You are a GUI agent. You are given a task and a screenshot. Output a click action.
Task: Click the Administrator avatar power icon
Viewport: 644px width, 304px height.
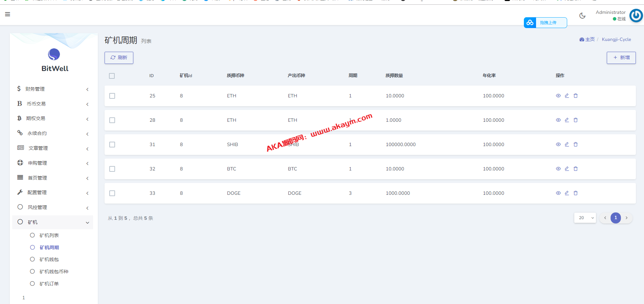(636, 16)
